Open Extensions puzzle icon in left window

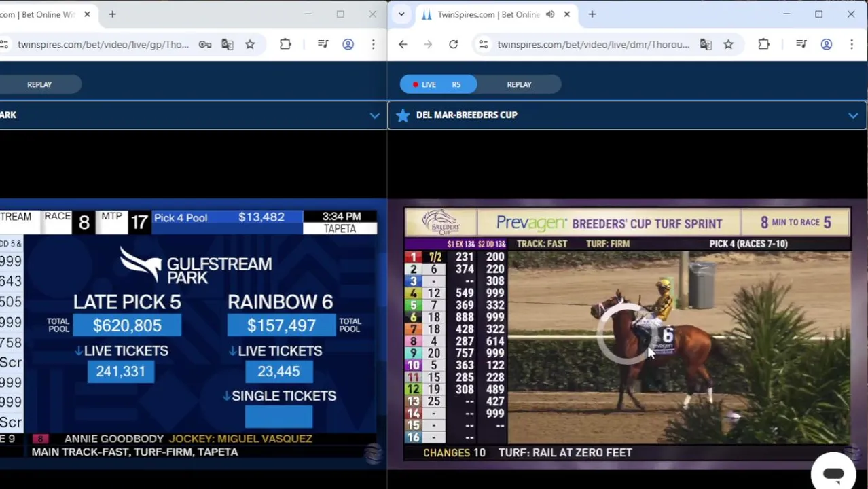pos(285,44)
